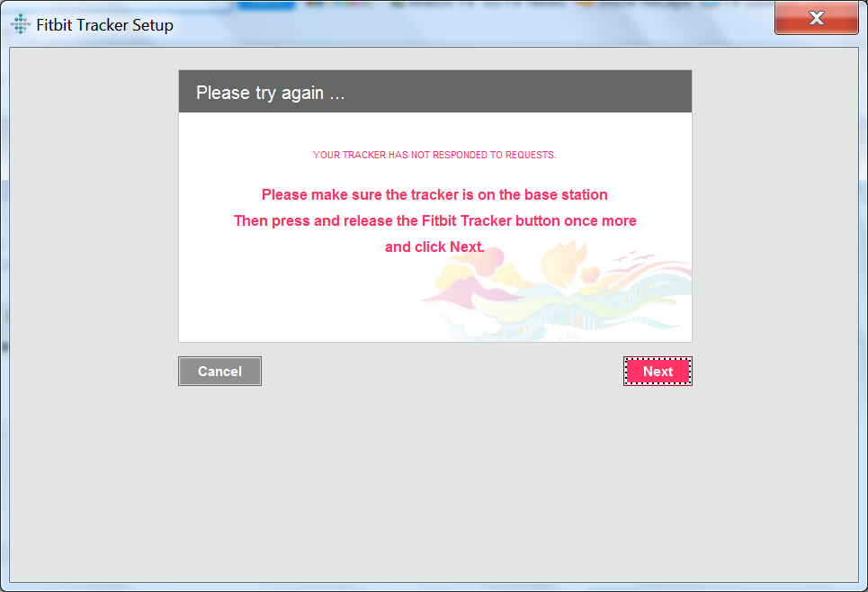
Task: Click 'Please make sure the tracker is on the base station' text
Action: 434,195
